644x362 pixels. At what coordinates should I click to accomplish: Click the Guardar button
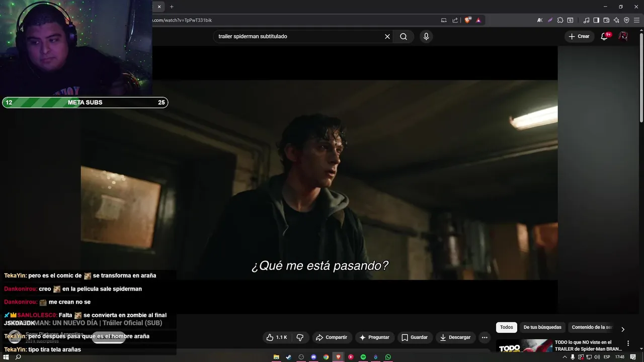(x=415, y=337)
